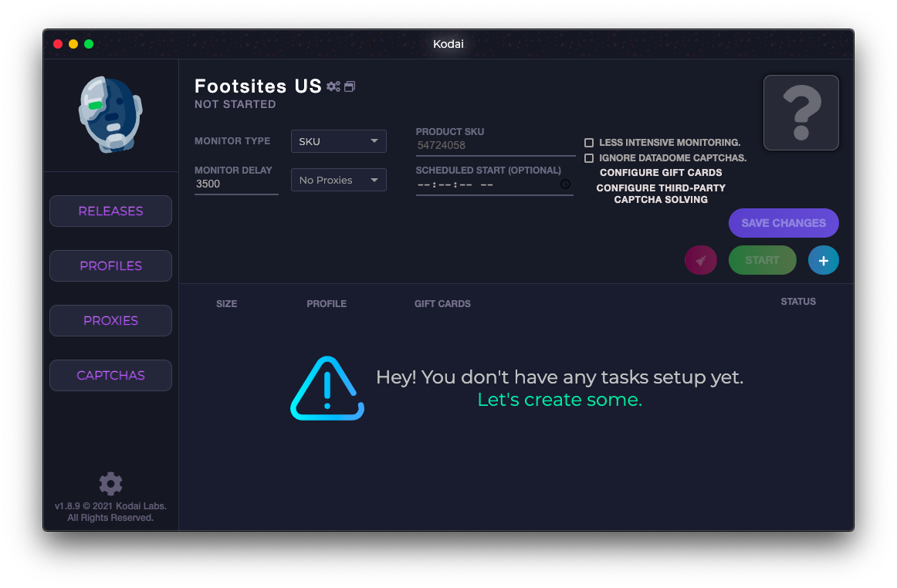Viewport: 897px width, 588px height.
Task: Focus the Product SKU input field
Action: [x=496, y=146]
